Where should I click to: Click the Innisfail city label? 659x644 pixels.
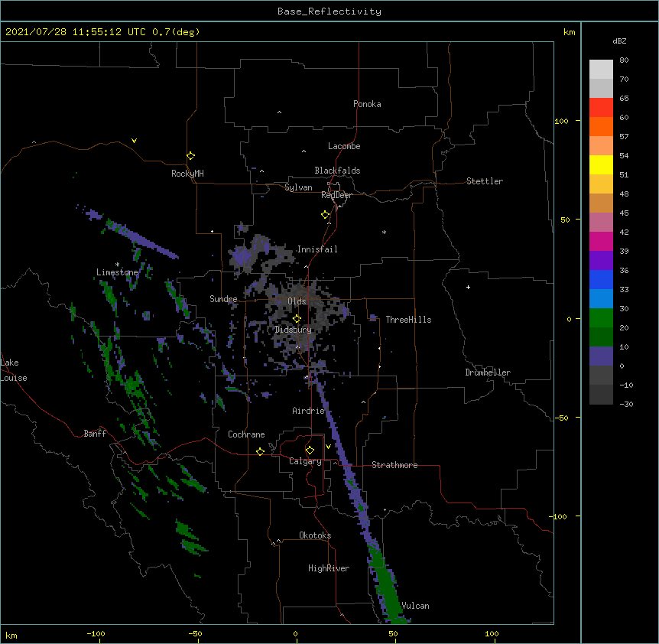[317, 249]
